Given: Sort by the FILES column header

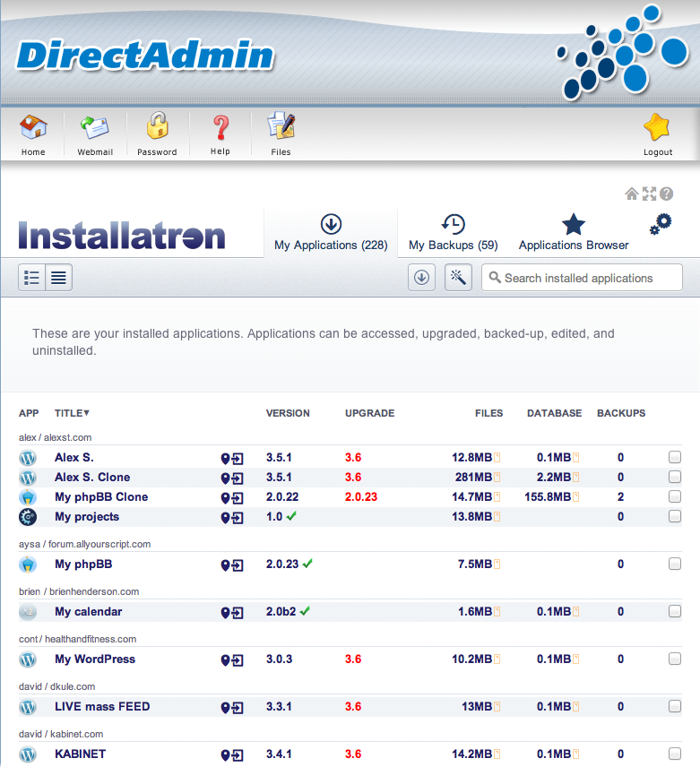Looking at the screenshot, I should coord(488,413).
